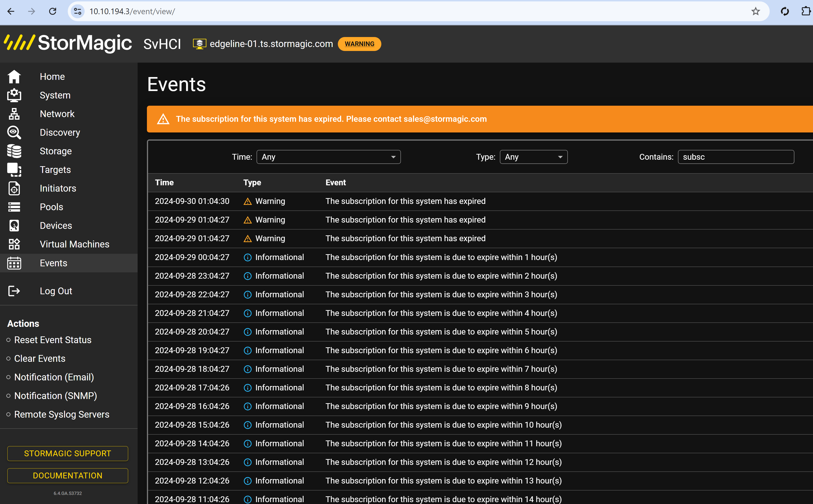
Task: Click the Log Out arrow icon
Action: (14, 291)
